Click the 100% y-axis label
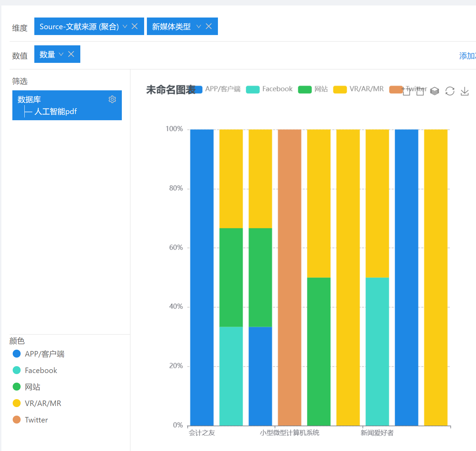This screenshot has height=451, width=476. [174, 129]
